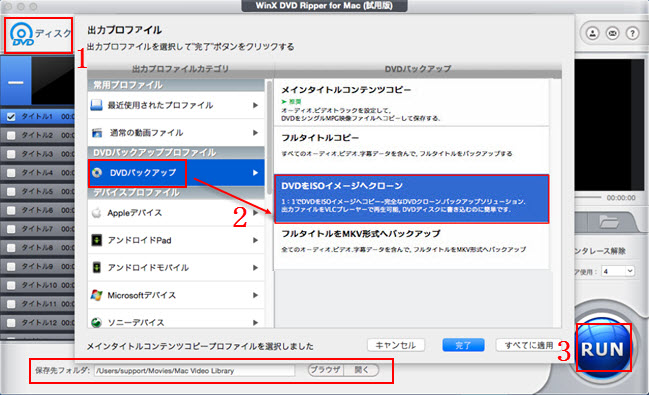649x395 pixels.
Task: Start ripping with the RUN button
Action: click(x=603, y=348)
